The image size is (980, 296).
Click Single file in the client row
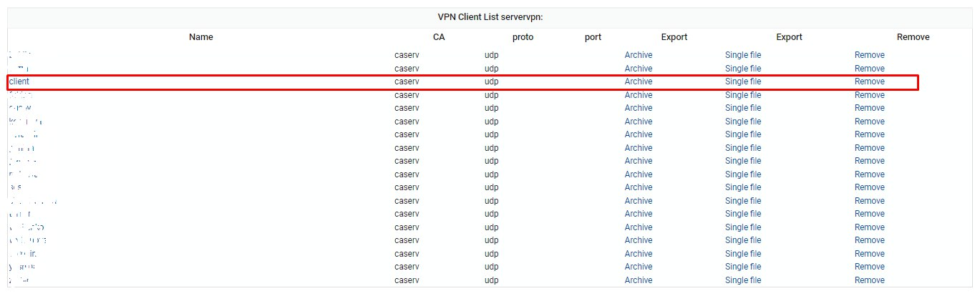click(743, 82)
